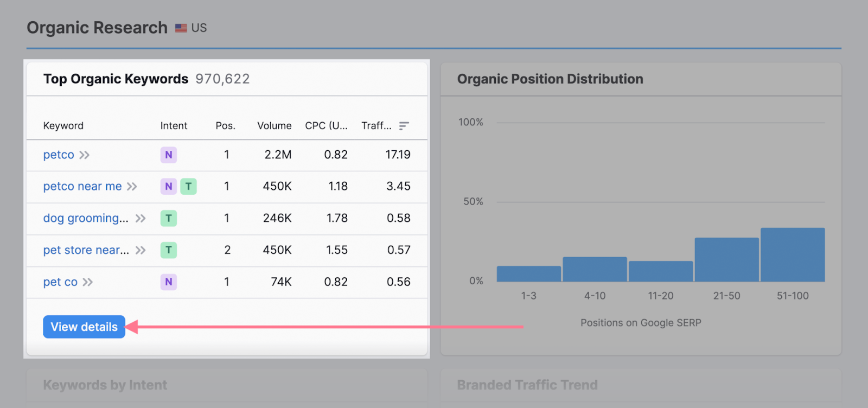Screen dimensions: 868x408
Task: Click the Positions on Google SERP axis label
Action: (641, 323)
